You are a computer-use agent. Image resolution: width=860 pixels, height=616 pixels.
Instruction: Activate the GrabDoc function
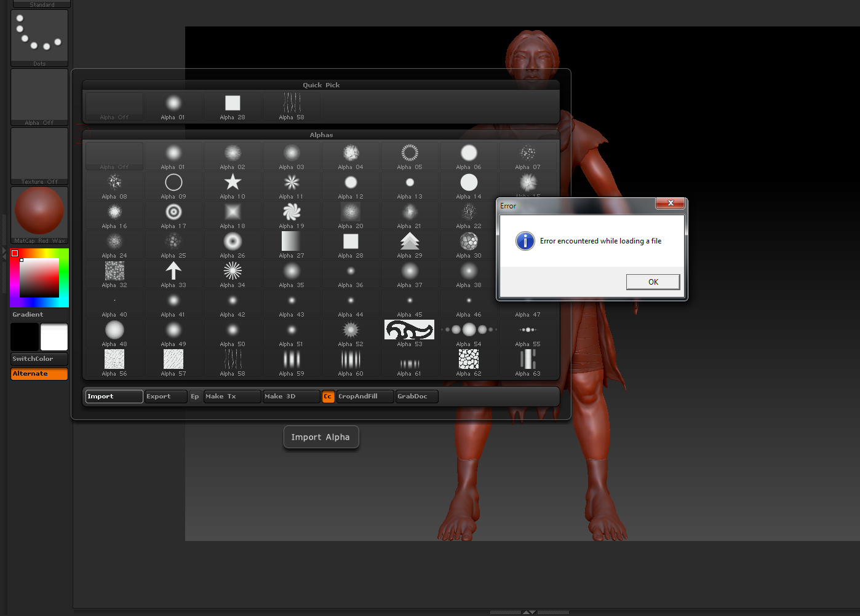point(416,397)
